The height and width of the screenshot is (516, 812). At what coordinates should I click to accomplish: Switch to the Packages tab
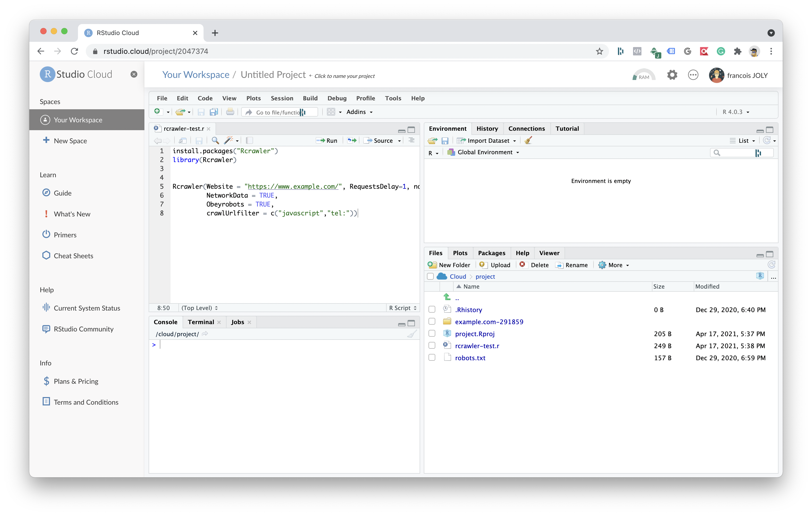492,253
